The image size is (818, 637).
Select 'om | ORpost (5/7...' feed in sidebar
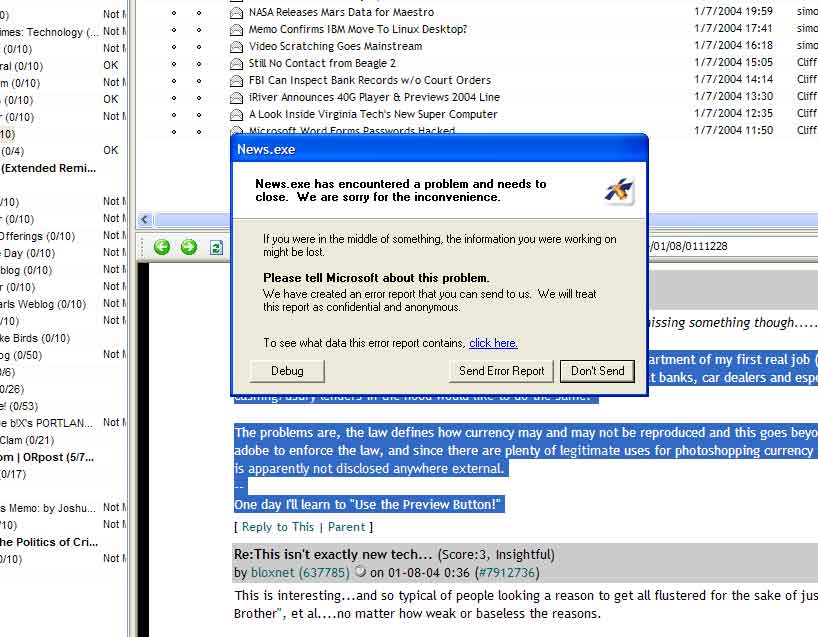(47, 457)
